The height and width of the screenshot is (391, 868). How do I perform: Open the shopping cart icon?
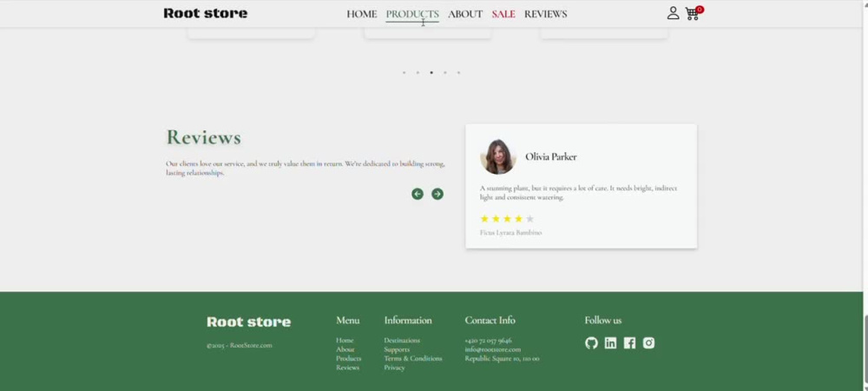coord(693,14)
